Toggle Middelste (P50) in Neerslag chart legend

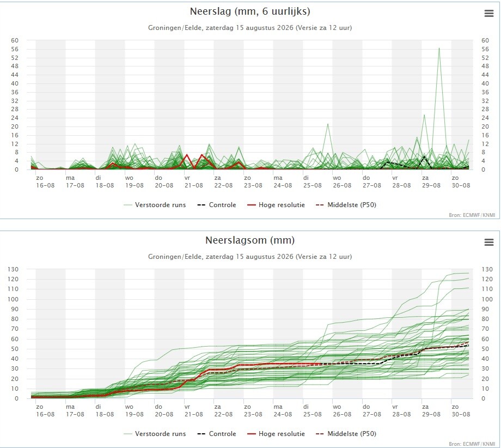coord(346,205)
